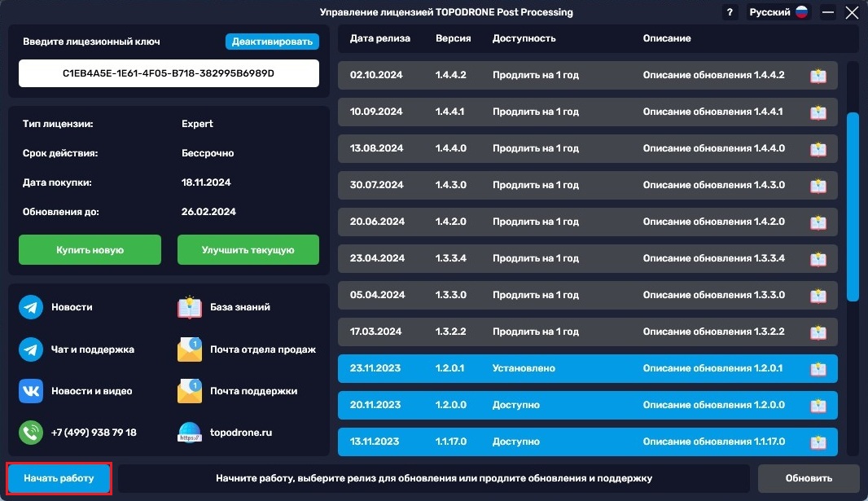
Task: Click the globe icon for topodrone.ru
Action: [190, 433]
